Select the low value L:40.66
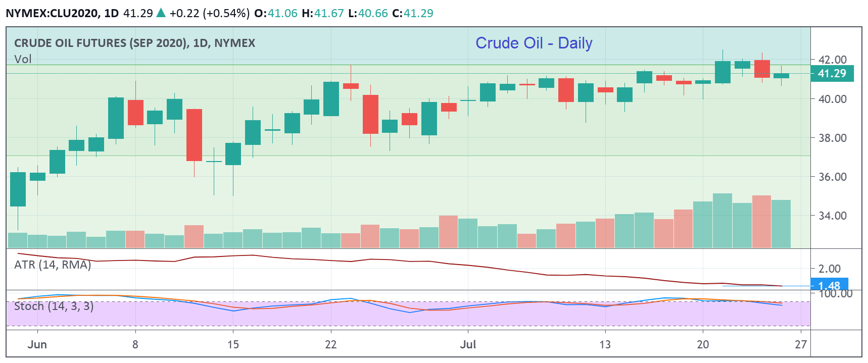The width and height of the screenshot is (868, 363). (368, 13)
